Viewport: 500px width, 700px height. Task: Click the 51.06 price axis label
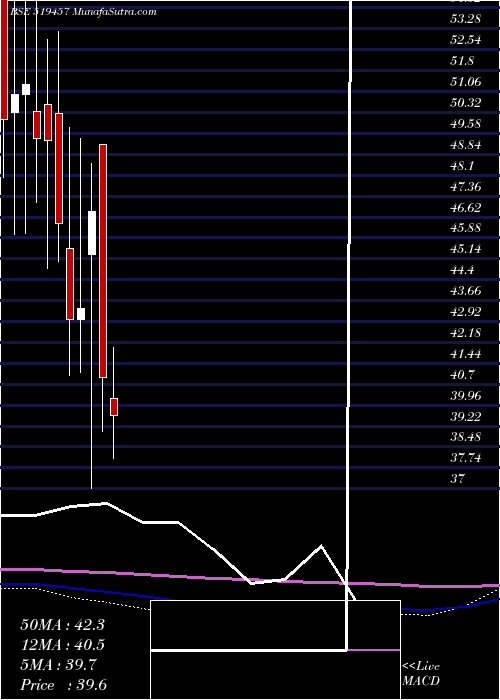point(466,82)
